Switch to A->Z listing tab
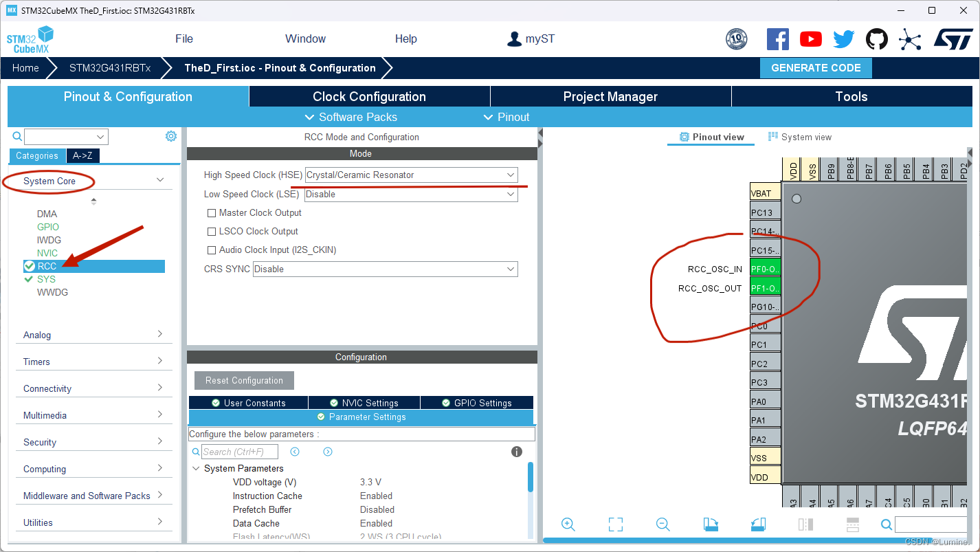The width and height of the screenshot is (980, 552). point(83,156)
